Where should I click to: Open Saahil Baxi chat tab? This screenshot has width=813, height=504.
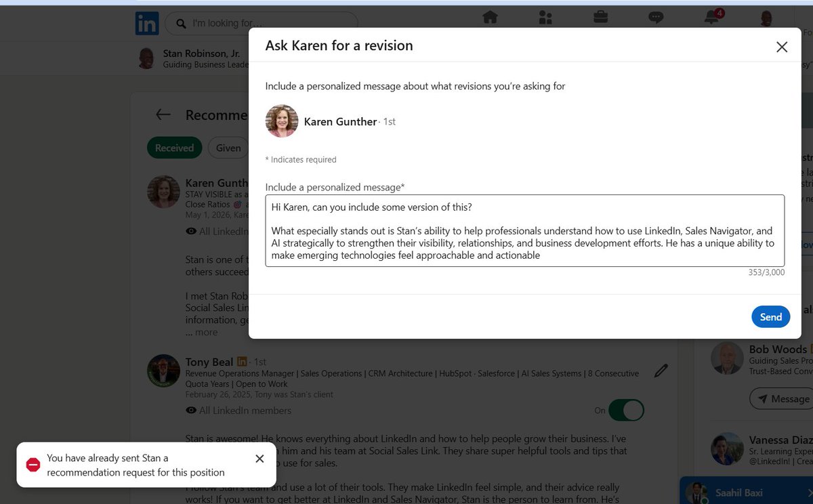747,492
